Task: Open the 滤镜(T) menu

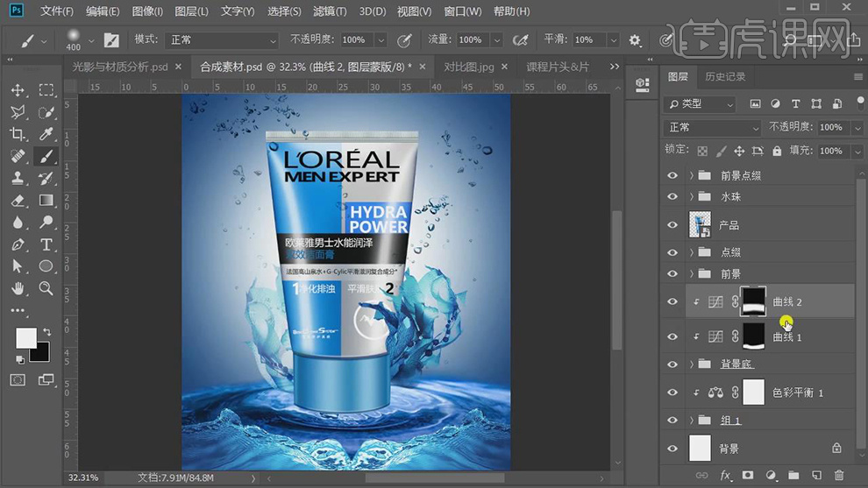Action: pos(330,11)
